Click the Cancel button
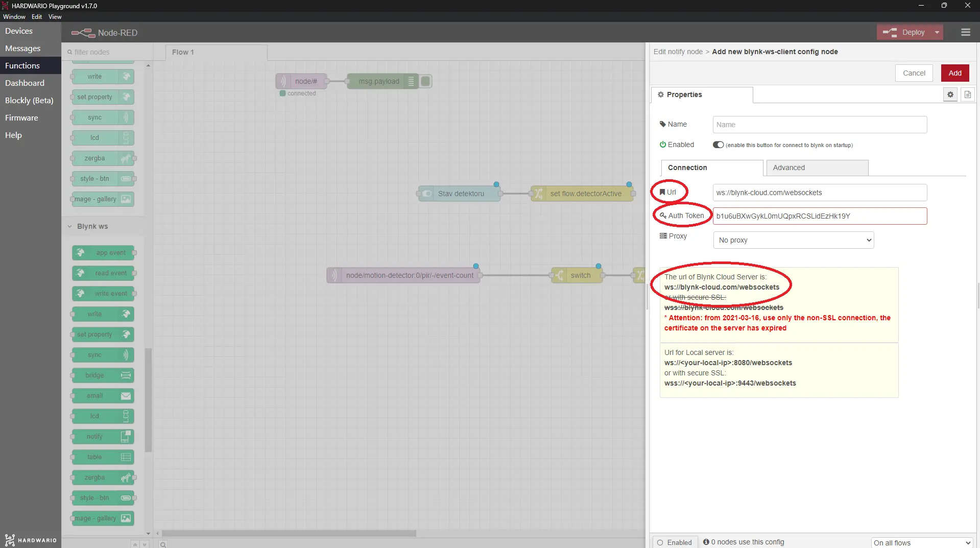The image size is (980, 548). 914,73
